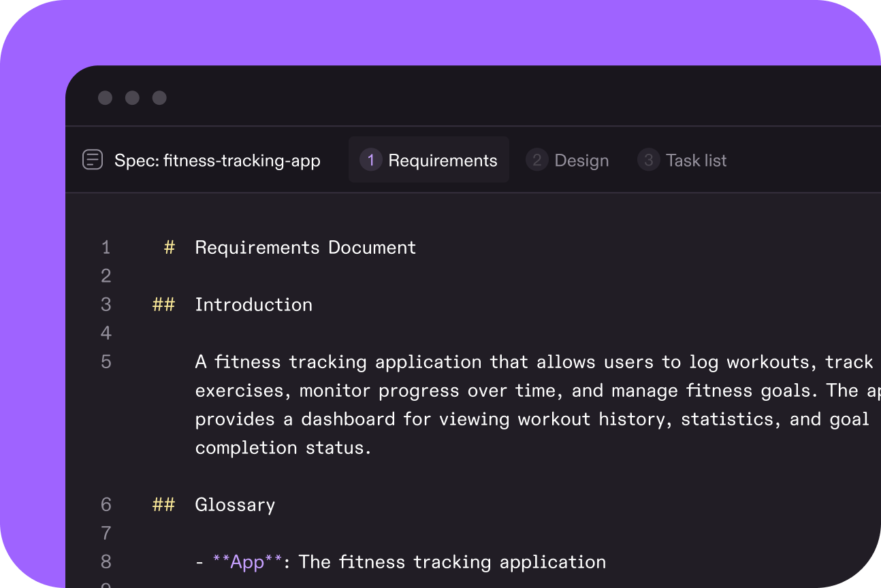This screenshot has height=588, width=881.
Task: Select the step 1 numbered badge
Action: (x=370, y=159)
